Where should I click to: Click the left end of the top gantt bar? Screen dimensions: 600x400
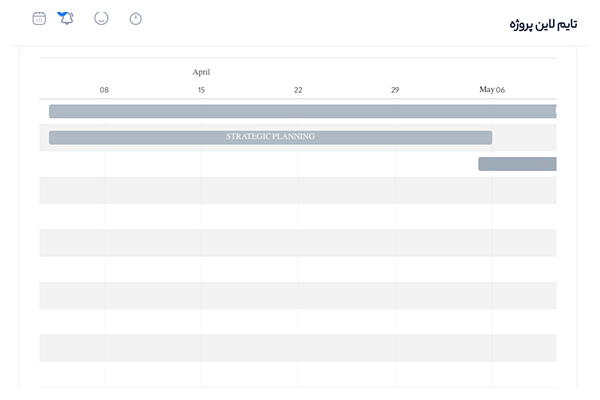click(x=54, y=111)
